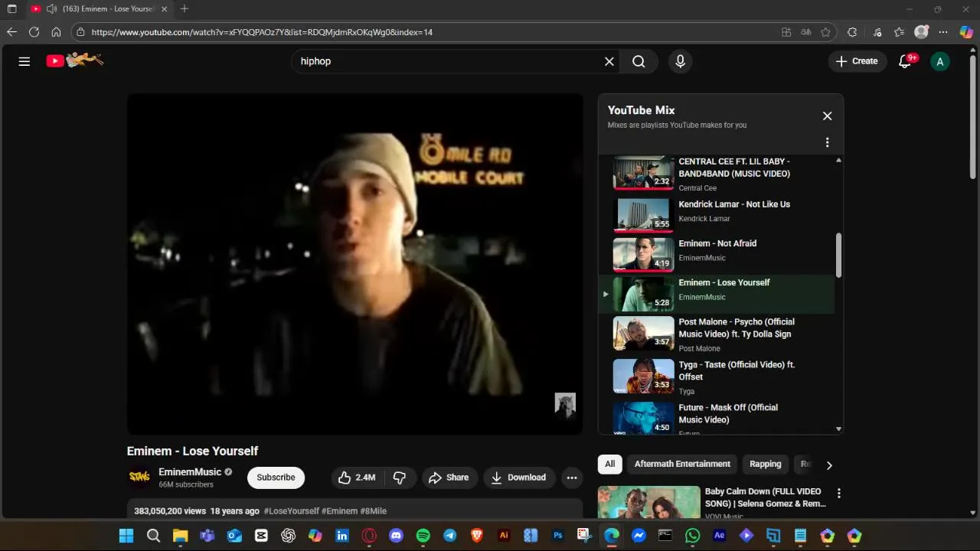Open translate page option in address bar
The image size is (980, 551).
click(x=805, y=32)
